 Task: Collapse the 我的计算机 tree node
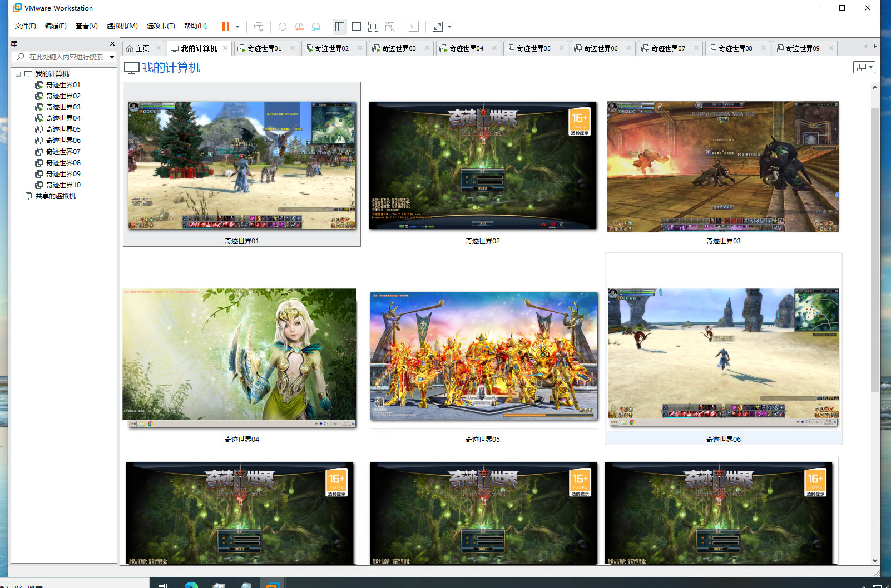click(x=18, y=74)
